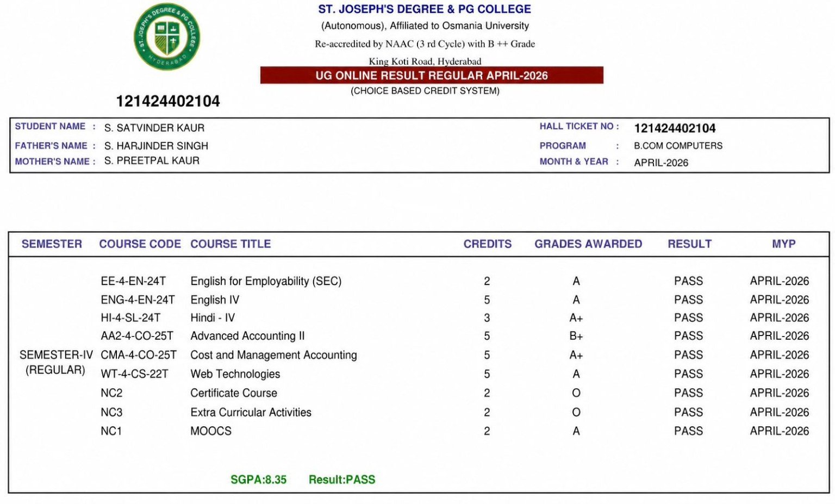Click course code AA2-4-CO-25T

(x=137, y=336)
